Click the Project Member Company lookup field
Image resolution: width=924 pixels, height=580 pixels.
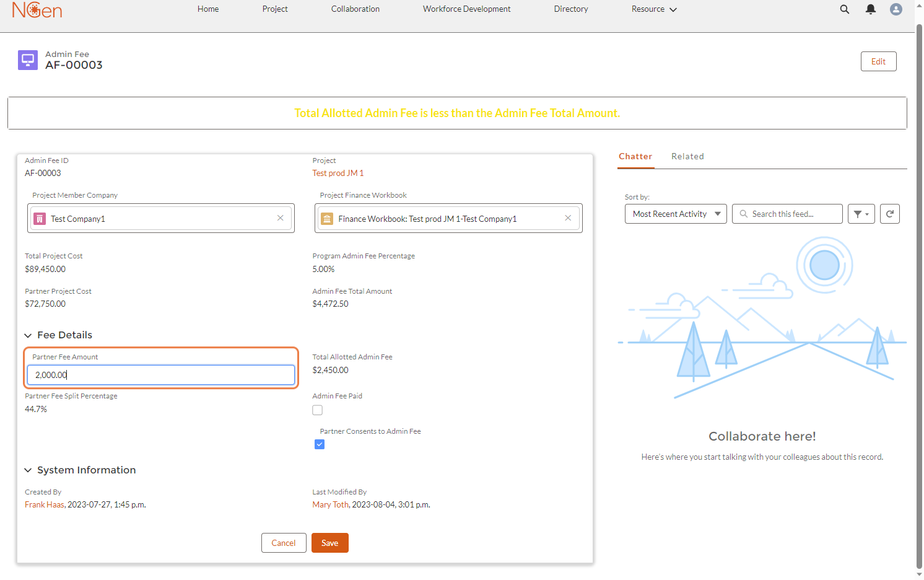pyautogui.click(x=161, y=219)
